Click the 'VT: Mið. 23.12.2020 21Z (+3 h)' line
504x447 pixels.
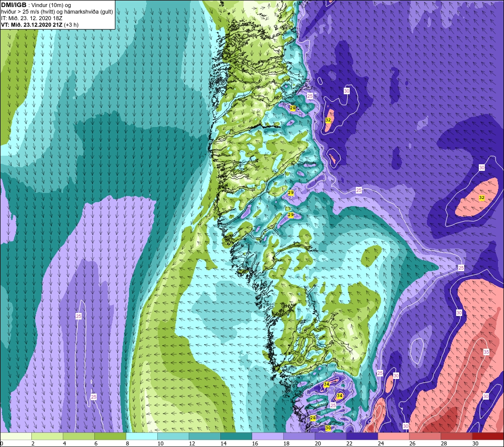39,25
